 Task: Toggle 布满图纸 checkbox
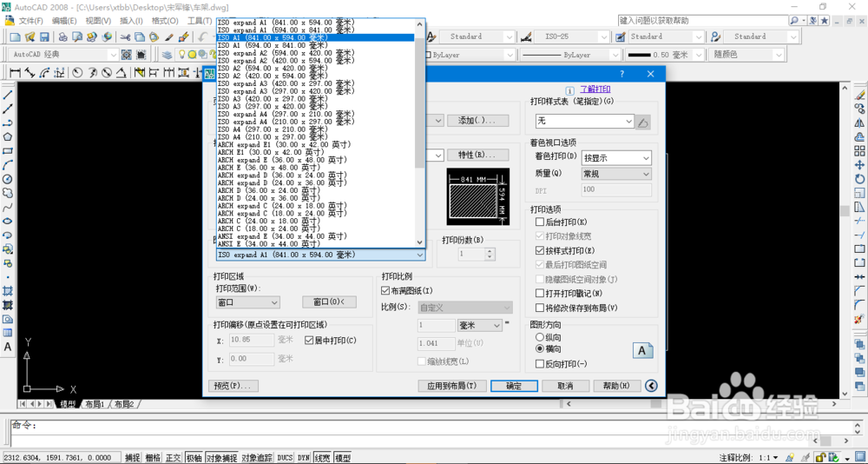coord(386,290)
